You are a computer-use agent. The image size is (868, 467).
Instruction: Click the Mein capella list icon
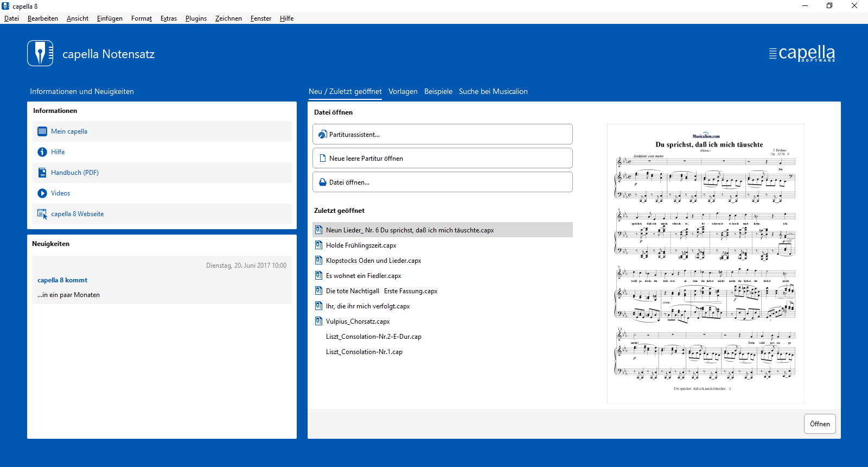point(42,131)
